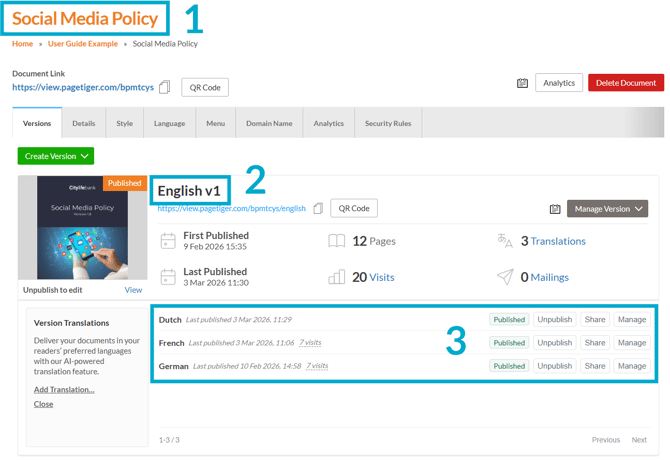Viewport: 670px width, 460px height.
Task: Expand the Create Version dropdown
Action: 56,156
